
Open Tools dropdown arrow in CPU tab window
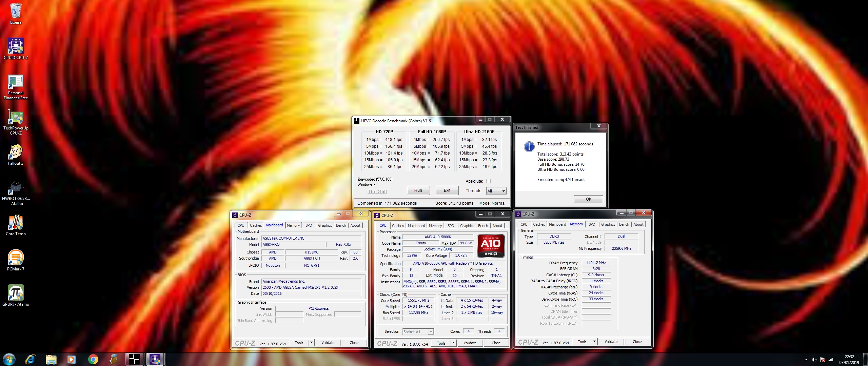(x=453, y=343)
